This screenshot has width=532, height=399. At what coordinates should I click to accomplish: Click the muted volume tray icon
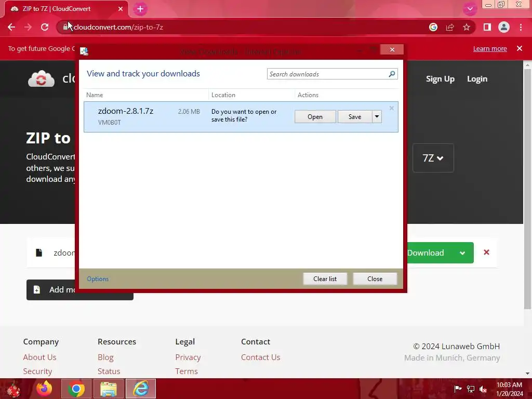click(x=483, y=389)
